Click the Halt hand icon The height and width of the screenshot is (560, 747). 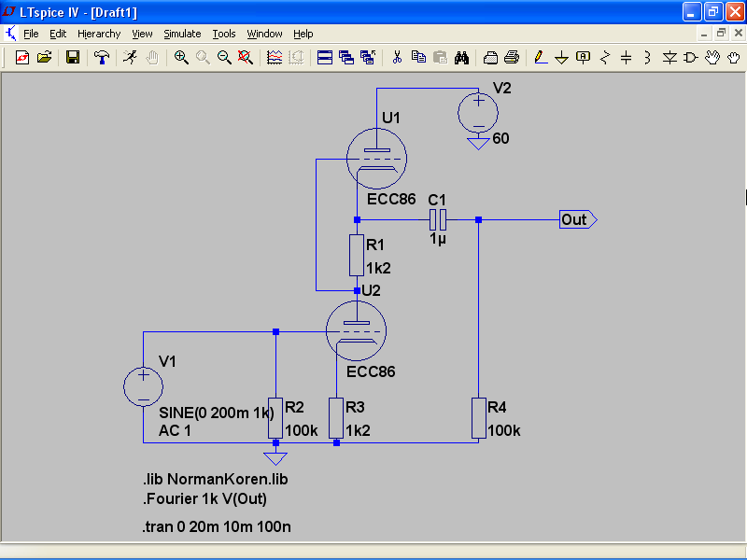coord(152,58)
